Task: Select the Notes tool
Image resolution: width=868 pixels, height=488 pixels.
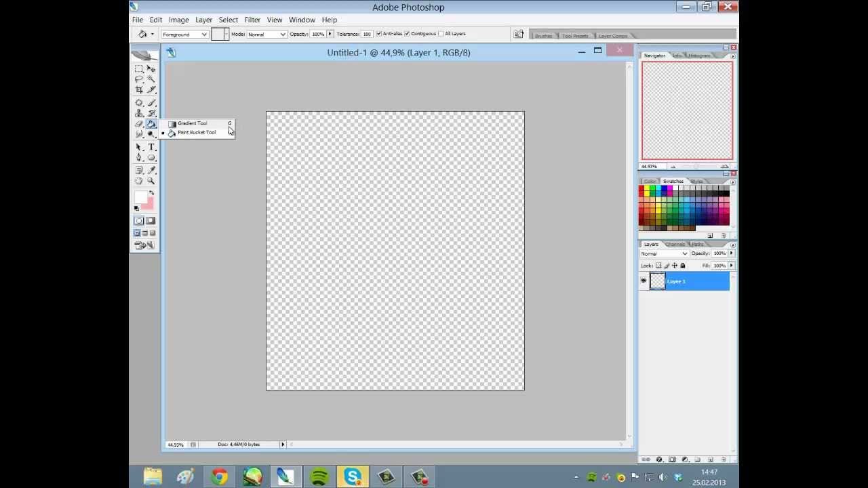Action: pyautogui.click(x=139, y=170)
